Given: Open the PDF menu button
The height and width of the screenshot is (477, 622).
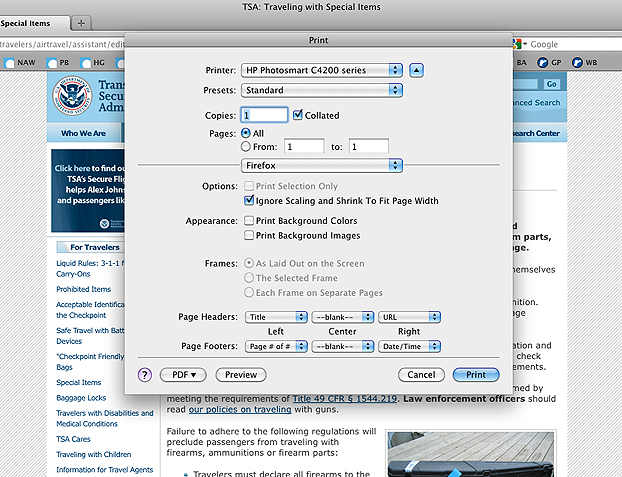Looking at the screenshot, I should (x=183, y=375).
